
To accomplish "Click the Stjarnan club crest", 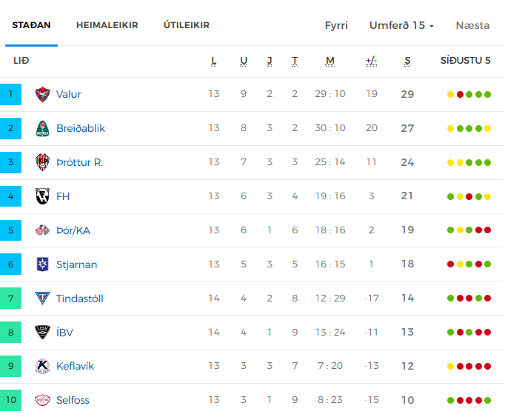I will [42, 264].
